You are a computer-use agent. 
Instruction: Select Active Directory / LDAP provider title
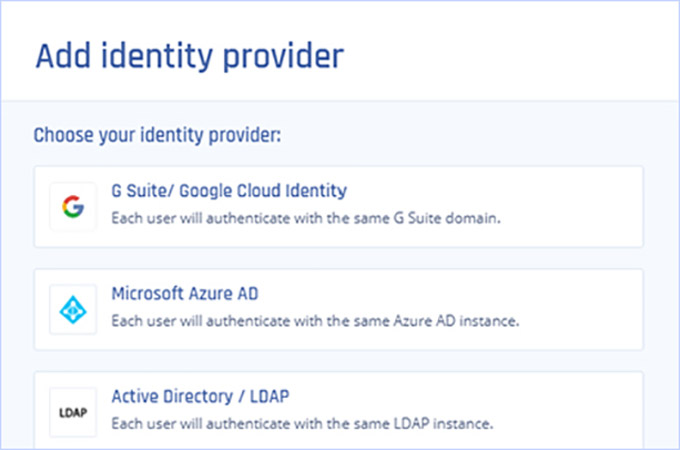200,396
